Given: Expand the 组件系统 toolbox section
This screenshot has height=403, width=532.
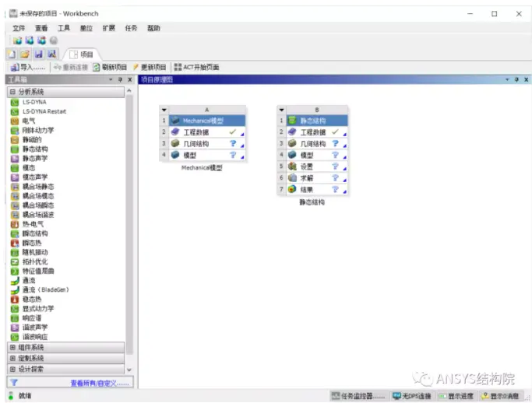Looking at the screenshot, I should pos(12,348).
